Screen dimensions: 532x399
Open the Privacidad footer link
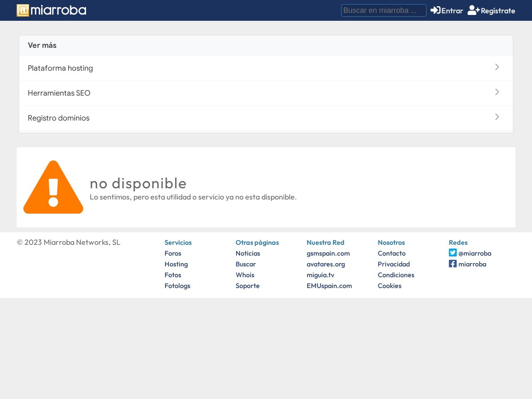[394, 264]
